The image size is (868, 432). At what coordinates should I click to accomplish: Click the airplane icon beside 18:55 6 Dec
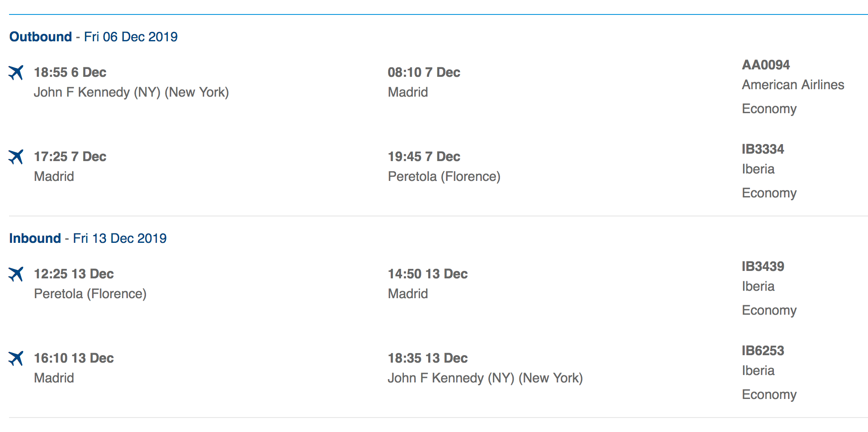click(x=16, y=73)
